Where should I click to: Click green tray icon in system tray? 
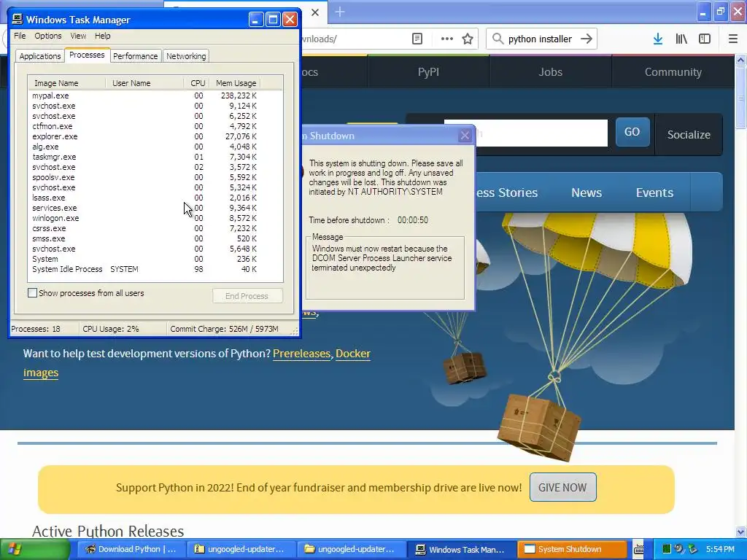coord(667,549)
